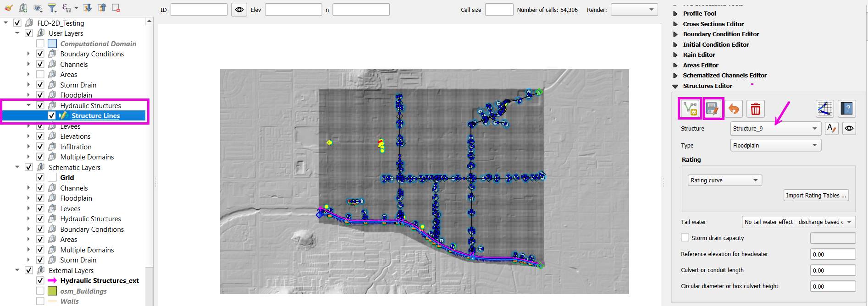Enable the Storm drain capacity checkbox
Screen dimensions: 868x306
click(685, 238)
